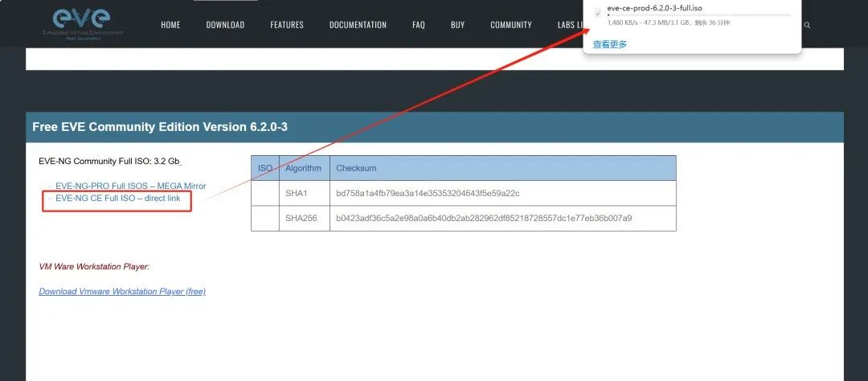868x381 pixels.
Task: Click the 查看更多 link in the downloads popup
Action: (x=610, y=44)
